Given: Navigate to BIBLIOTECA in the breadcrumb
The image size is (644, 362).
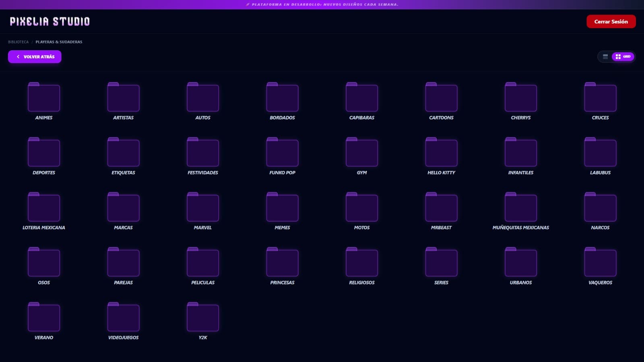Looking at the screenshot, I should tap(19, 41).
